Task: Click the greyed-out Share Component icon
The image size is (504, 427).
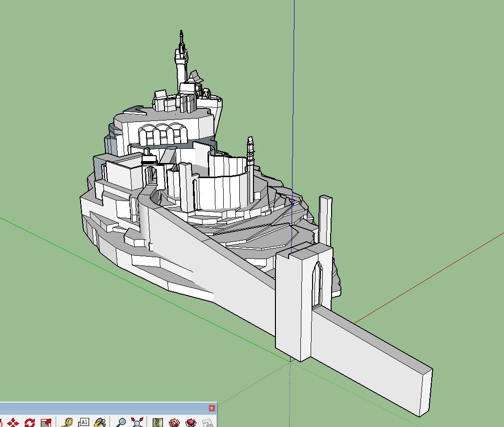Action: click(208, 423)
